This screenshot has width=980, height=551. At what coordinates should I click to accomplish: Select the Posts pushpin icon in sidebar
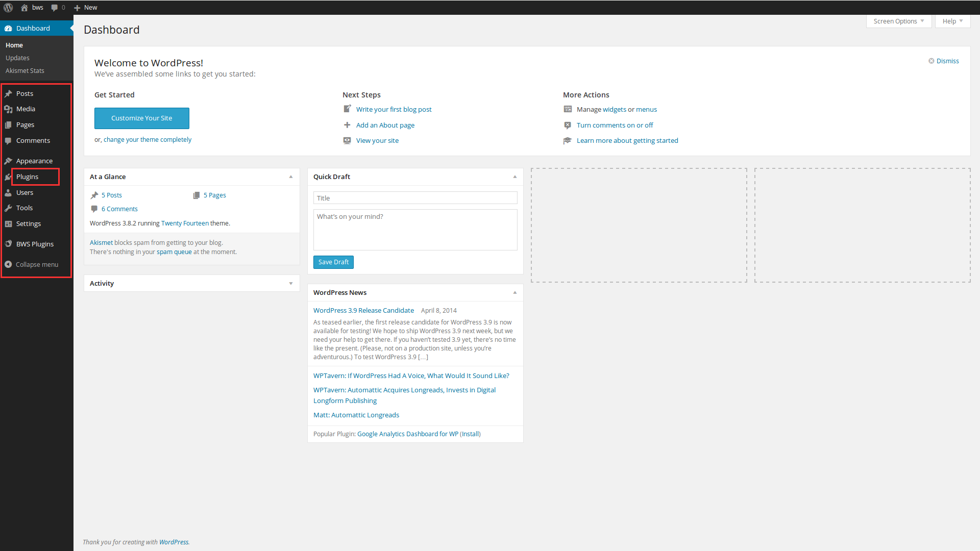9,93
